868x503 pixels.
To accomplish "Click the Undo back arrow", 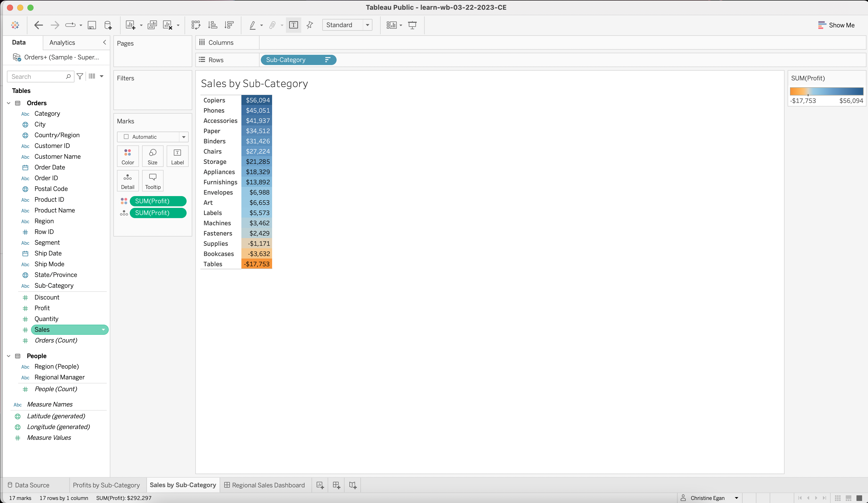I will 39,25.
